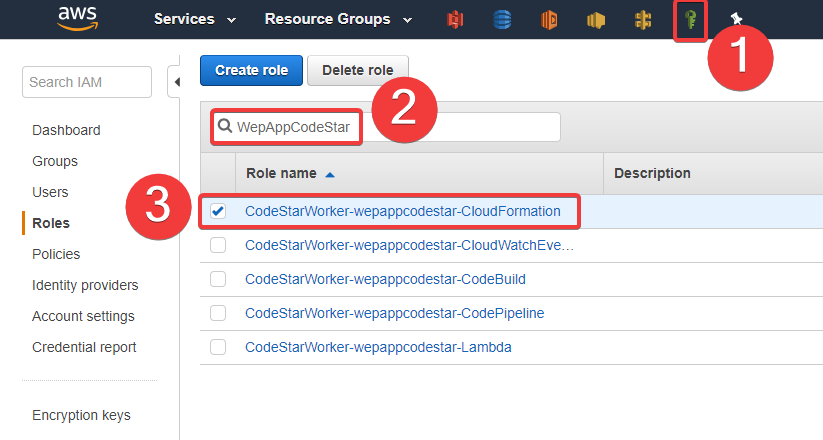The width and height of the screenshot is (823, 440).
Task: Open the CodeStarWorker-wepappcodestar-CodePipeline role link
Action: [x=395, y=313]
